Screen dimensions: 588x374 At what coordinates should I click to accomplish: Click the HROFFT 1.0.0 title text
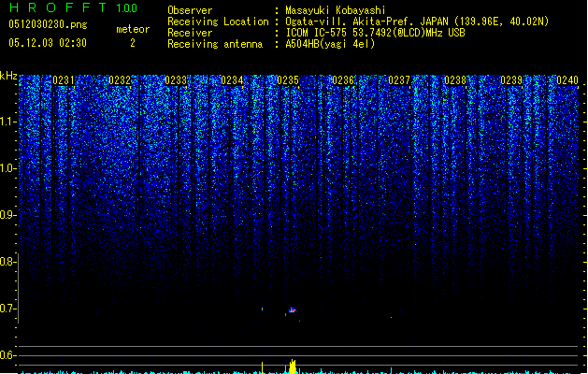pyautogui.click(x=74, y=7)
